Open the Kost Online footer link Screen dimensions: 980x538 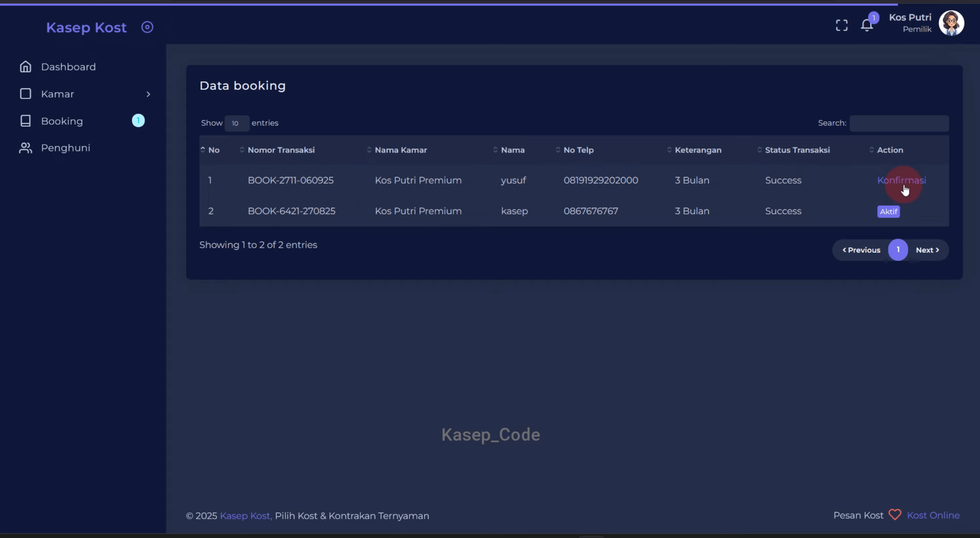[933, 515]
